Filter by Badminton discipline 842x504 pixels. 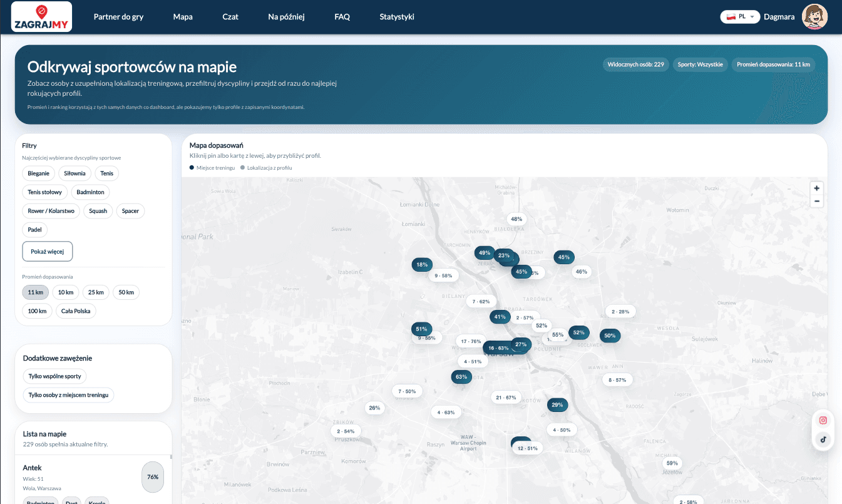(x=91, y=192)
